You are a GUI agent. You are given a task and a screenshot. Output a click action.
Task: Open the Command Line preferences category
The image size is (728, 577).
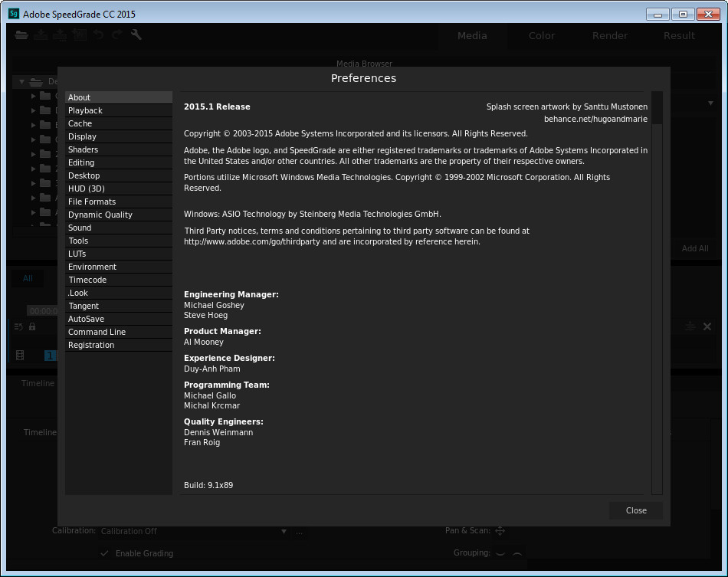118,332
